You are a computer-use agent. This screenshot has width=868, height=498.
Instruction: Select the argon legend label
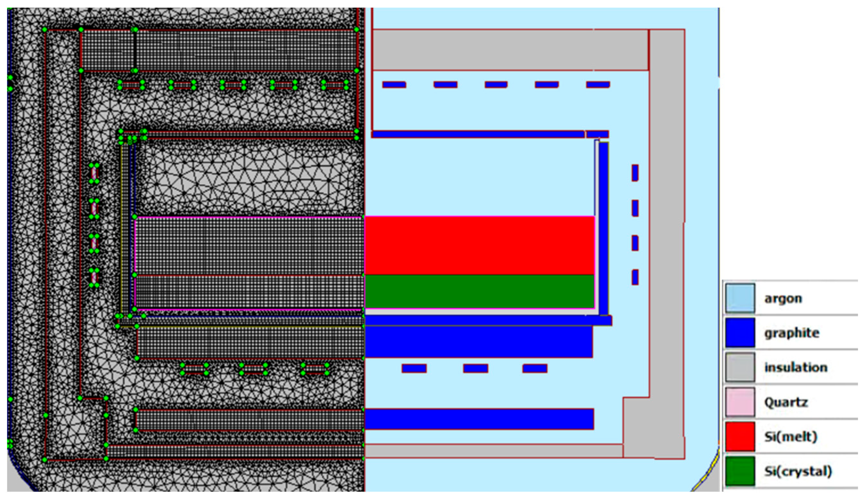(783, 299)
